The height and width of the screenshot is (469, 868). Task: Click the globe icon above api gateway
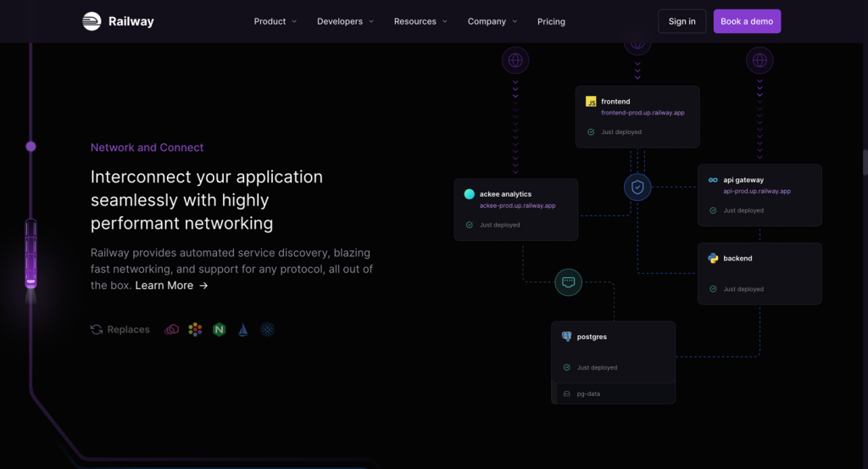coord(759,60)
